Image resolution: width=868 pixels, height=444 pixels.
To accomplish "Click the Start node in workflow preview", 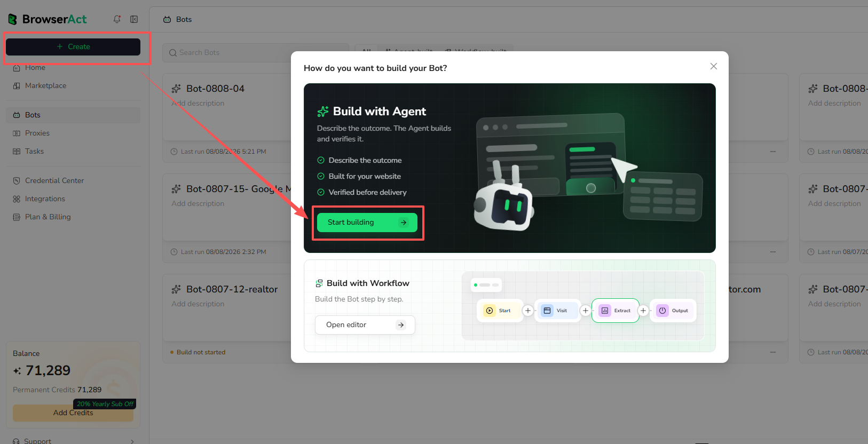I will [x=499, y=311].
